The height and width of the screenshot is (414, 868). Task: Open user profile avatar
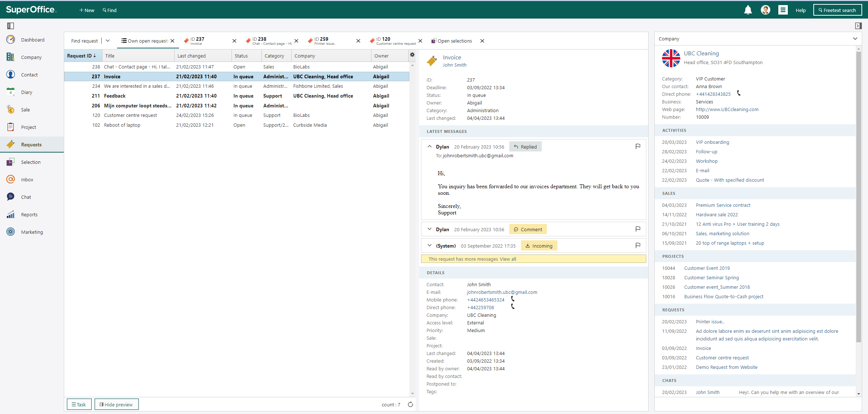tap(765, 10)
